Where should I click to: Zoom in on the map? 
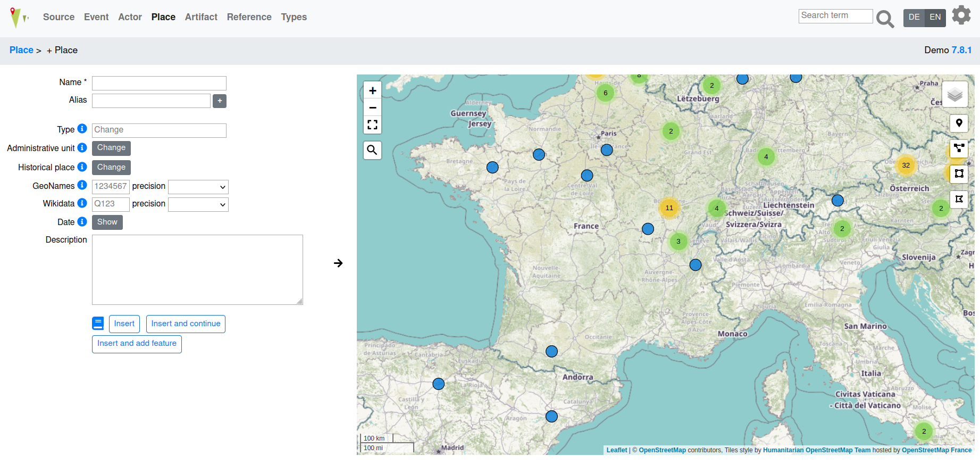pyautogui.click(x=372, y=91)
